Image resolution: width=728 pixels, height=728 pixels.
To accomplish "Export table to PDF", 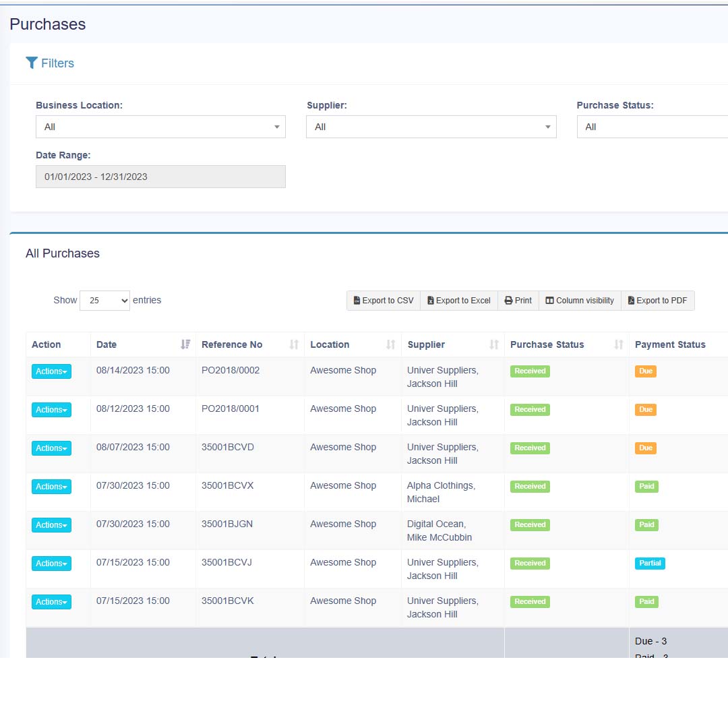I will [657, 301].
